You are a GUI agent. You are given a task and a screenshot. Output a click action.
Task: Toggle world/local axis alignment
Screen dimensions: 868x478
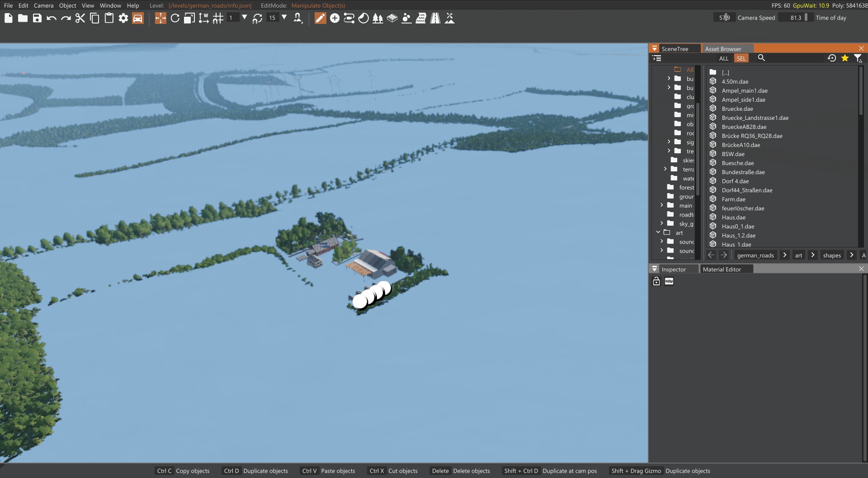(x=204, y=18)
